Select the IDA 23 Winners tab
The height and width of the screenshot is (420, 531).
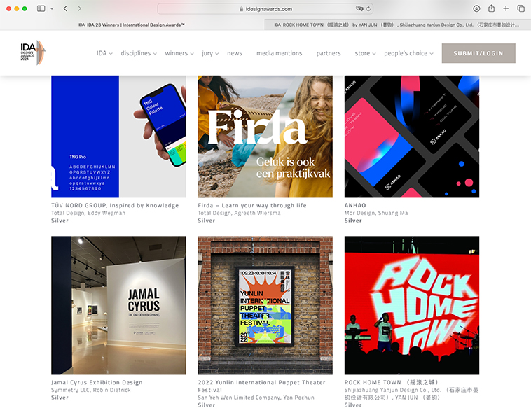(x=132, y=24)
